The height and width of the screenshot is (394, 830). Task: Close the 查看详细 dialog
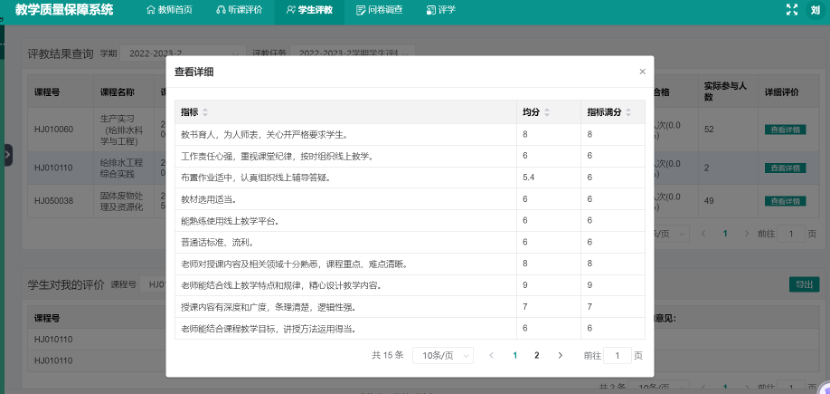tap(642, 71)
